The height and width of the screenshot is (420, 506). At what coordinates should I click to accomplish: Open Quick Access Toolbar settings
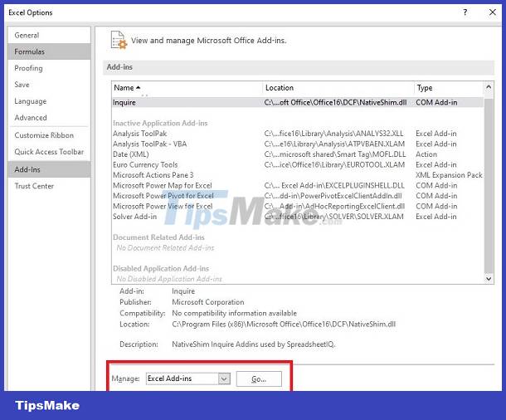point(49,152)
